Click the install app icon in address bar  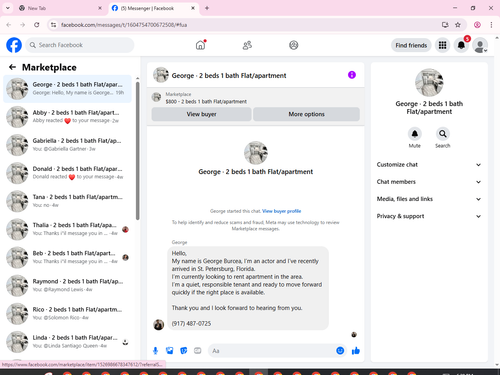click(445, 25)
